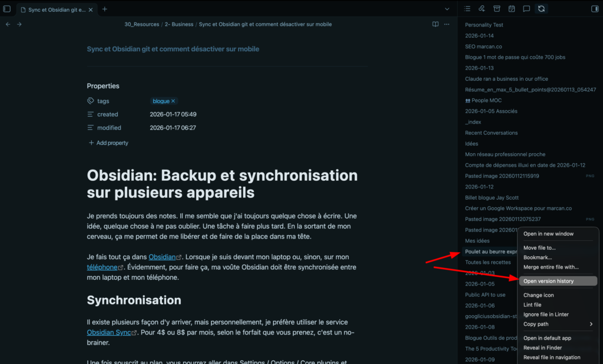Close the Sync et Obsidian git tab
This screenshot has height=364, width=603.
point(91,10)
